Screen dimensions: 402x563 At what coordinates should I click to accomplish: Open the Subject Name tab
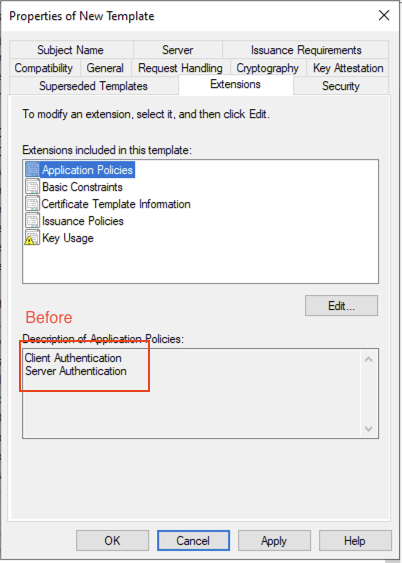(x=70, y=50)
